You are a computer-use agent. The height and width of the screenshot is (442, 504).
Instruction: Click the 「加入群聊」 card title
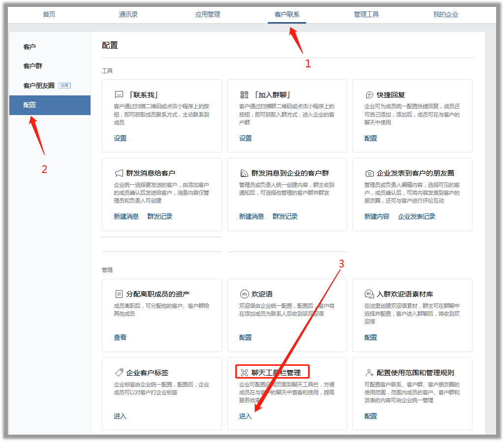tap(272, 95)
